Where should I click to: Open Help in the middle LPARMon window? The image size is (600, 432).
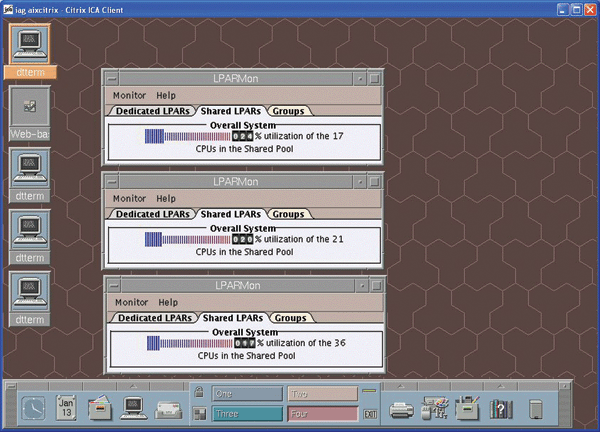166,199
